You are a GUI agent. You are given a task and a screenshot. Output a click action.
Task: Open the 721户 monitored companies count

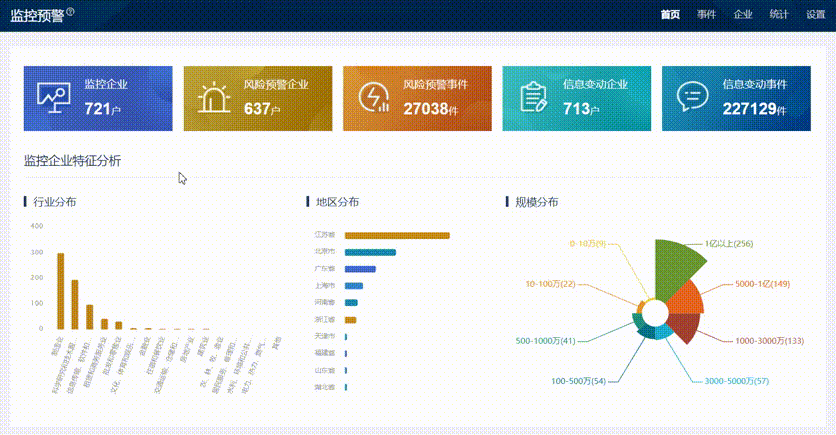[102, 109]
